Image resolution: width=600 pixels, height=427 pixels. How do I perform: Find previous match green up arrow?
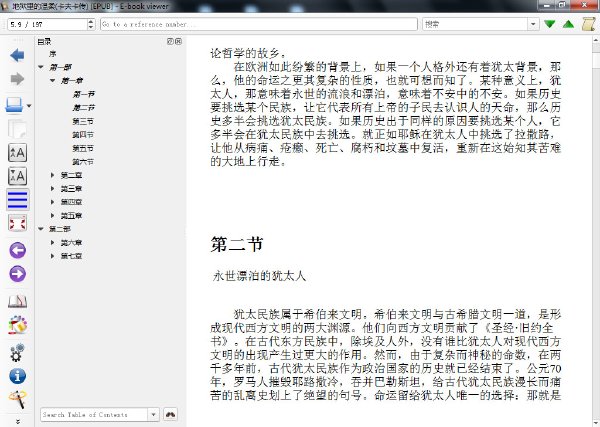tap(569, 24)
